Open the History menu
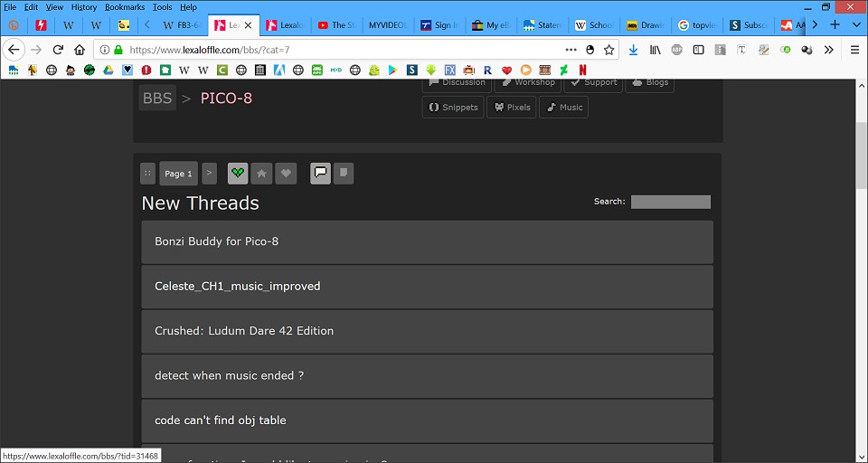Image resolution: width=868 pixels, height=463 pixels. click(x=83, y=7)
